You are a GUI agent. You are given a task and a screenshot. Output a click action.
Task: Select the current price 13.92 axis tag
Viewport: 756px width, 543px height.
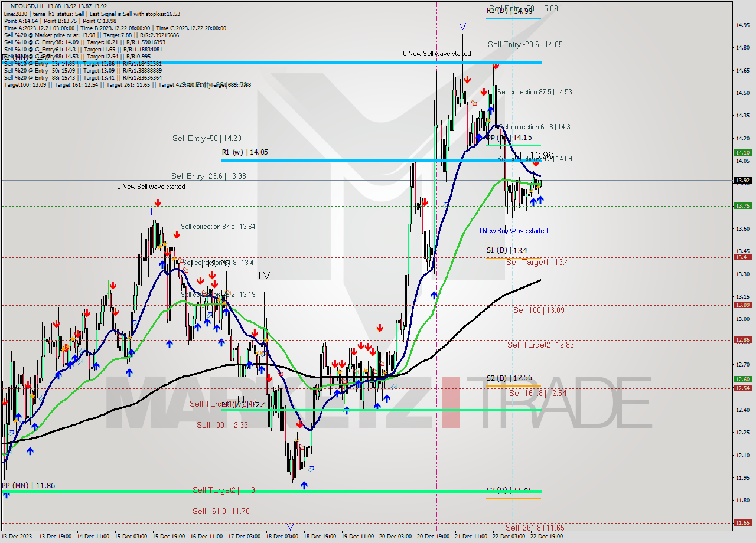tap(742, 180)
